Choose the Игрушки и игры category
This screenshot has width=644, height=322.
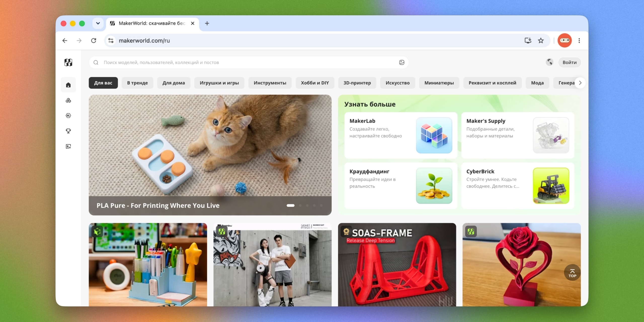click(x=219, y=83)
